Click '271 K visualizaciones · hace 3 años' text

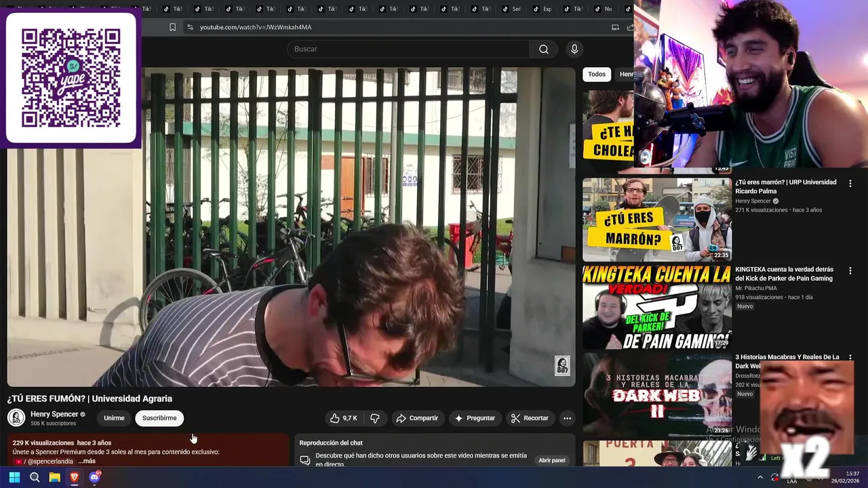point(778,210)
